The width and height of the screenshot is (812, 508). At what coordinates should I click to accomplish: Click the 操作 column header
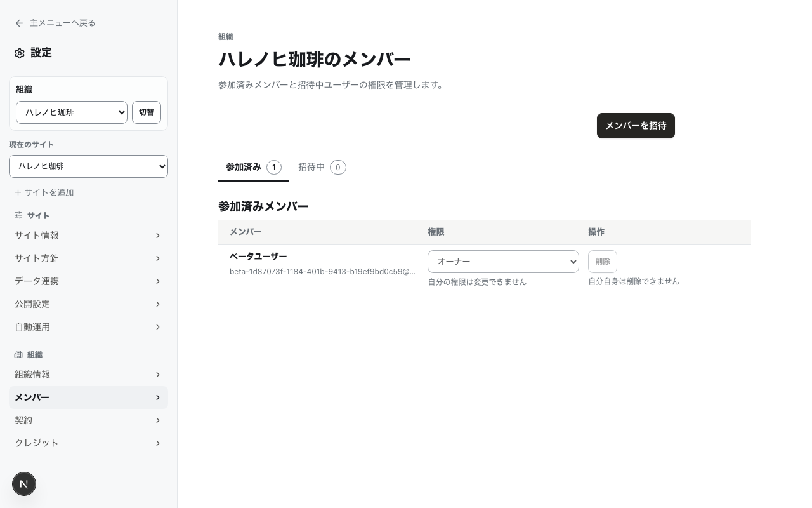tap(596, 232)
